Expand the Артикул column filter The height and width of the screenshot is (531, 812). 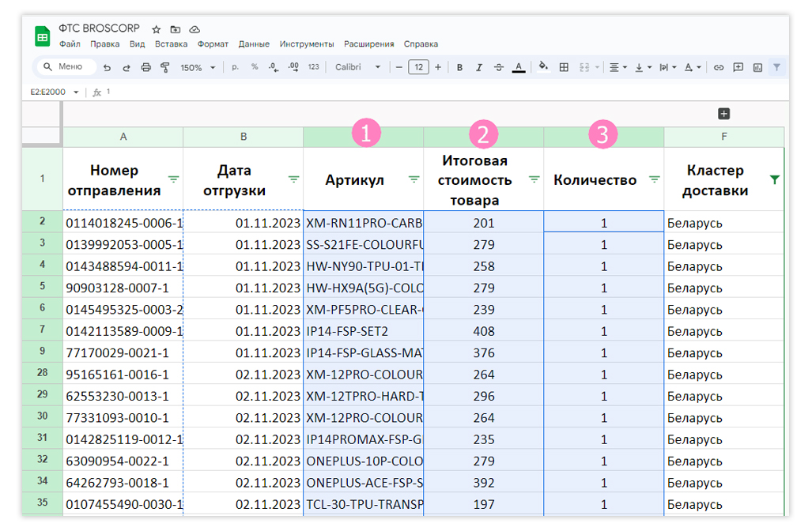coord(414,179)
